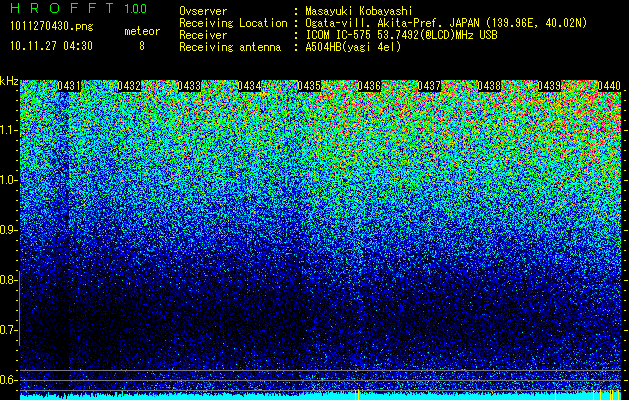The width and height of the screenshot is (629, 400).
Task: Click the file name 1011270430.png
Action: [x=52, y=27]
